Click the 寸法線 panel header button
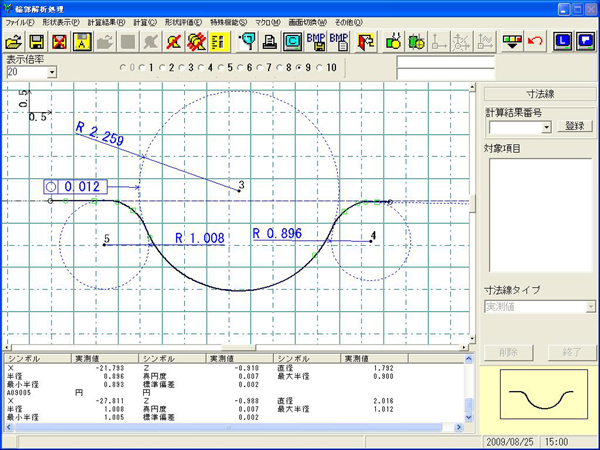600x450 pixels. tap(540, 94)
